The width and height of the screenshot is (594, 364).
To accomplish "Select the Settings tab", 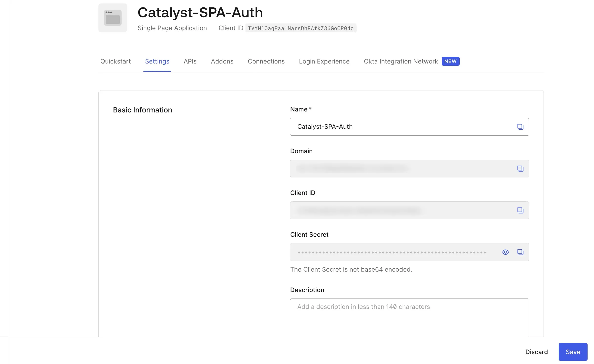I will pos(157,61).
